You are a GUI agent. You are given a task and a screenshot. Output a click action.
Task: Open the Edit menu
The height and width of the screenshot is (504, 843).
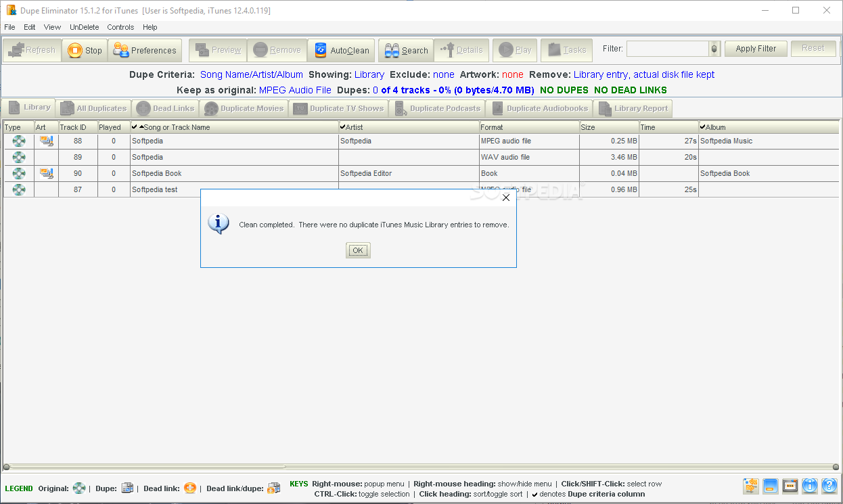30,27
